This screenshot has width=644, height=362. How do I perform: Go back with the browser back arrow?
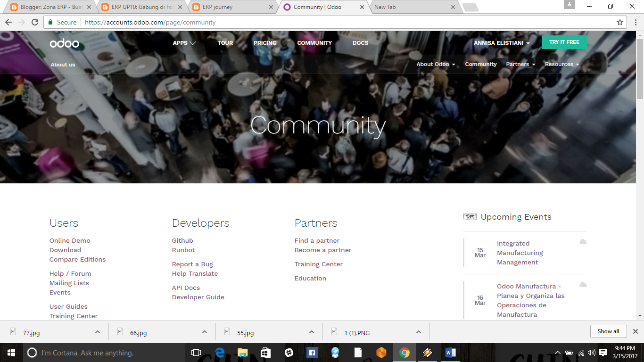(8, 22)
